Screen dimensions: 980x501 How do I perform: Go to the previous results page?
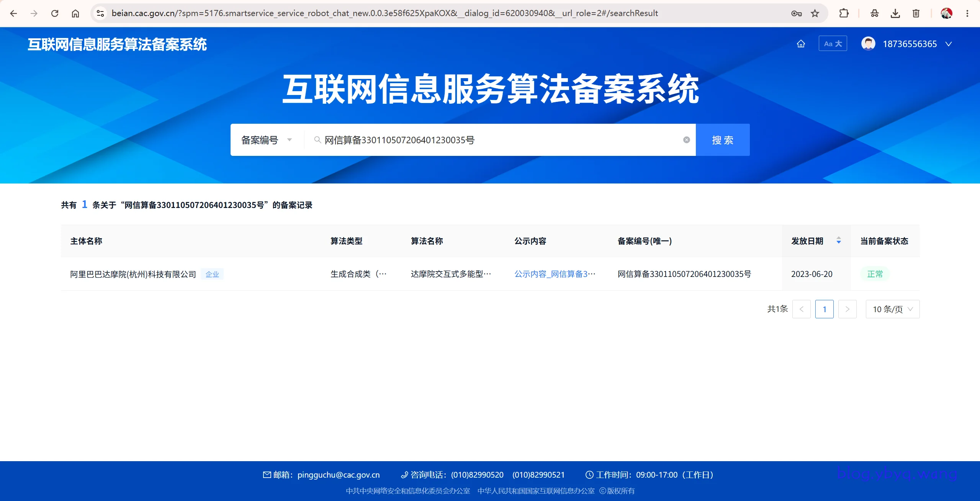pyautogui.click(x=802, y=309)
